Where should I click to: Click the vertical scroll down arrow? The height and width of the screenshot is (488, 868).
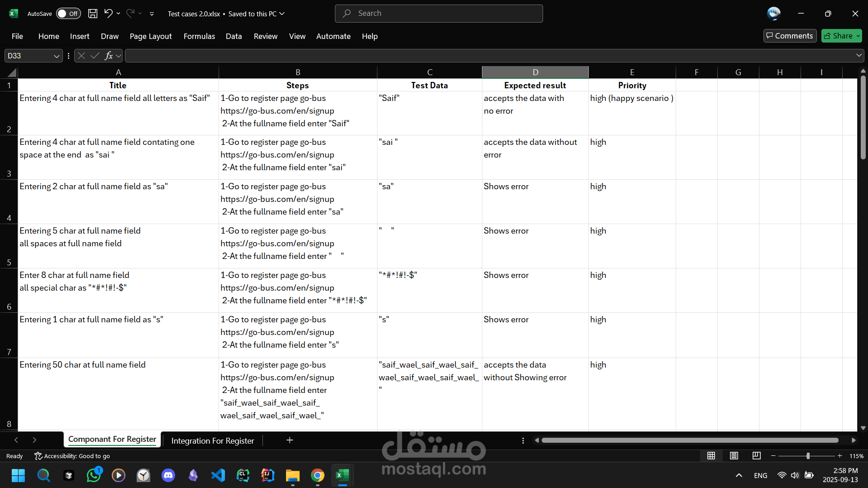click(x=863, y=428)
